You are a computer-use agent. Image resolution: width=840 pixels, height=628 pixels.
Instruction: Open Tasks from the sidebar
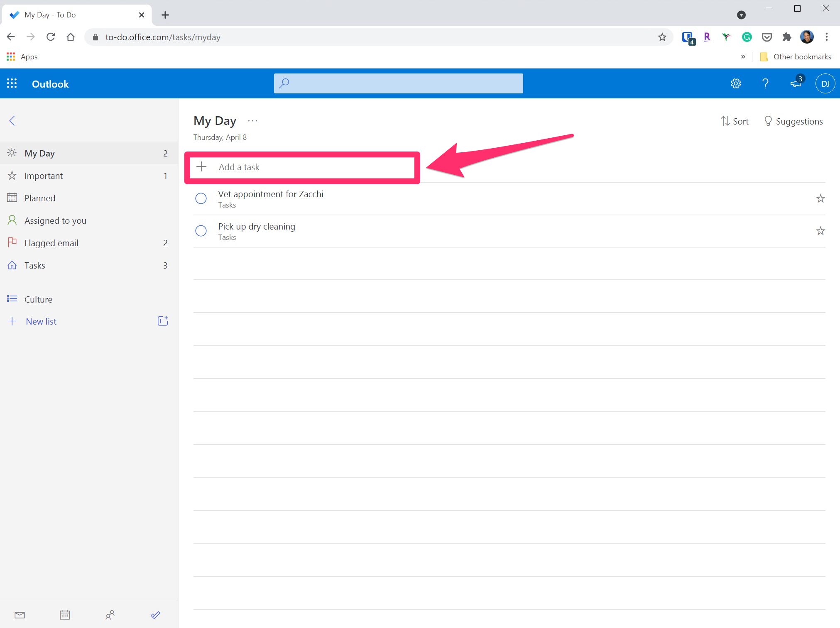(x=34, y=265)
